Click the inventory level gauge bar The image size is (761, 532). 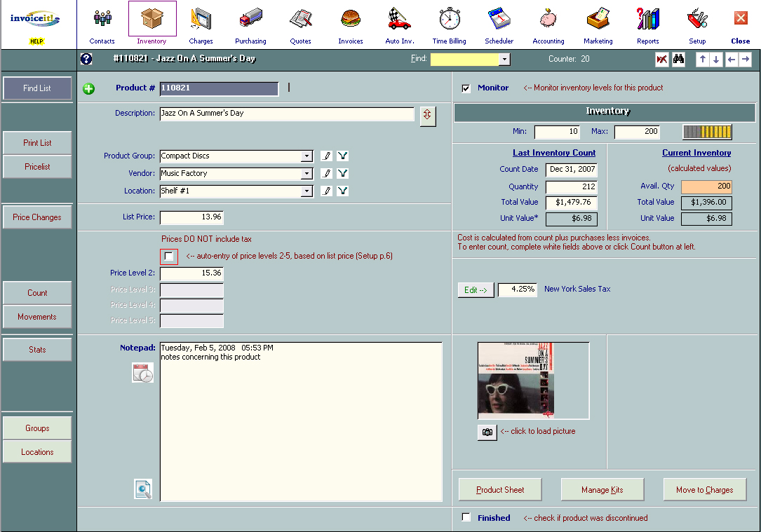click(707, 132)
